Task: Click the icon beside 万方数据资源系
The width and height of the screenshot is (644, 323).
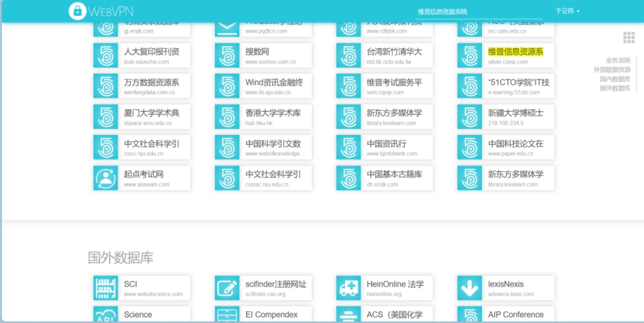Action: (106, 86)
